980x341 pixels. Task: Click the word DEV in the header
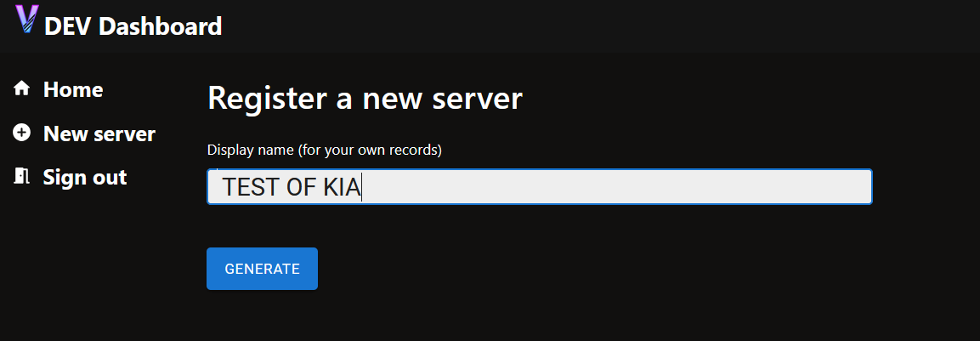click(x=68, y=26)
